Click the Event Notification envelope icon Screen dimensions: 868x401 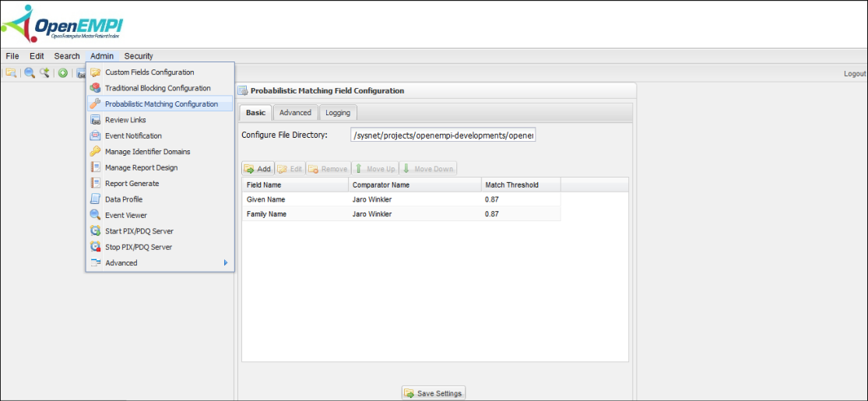(95, 135)
